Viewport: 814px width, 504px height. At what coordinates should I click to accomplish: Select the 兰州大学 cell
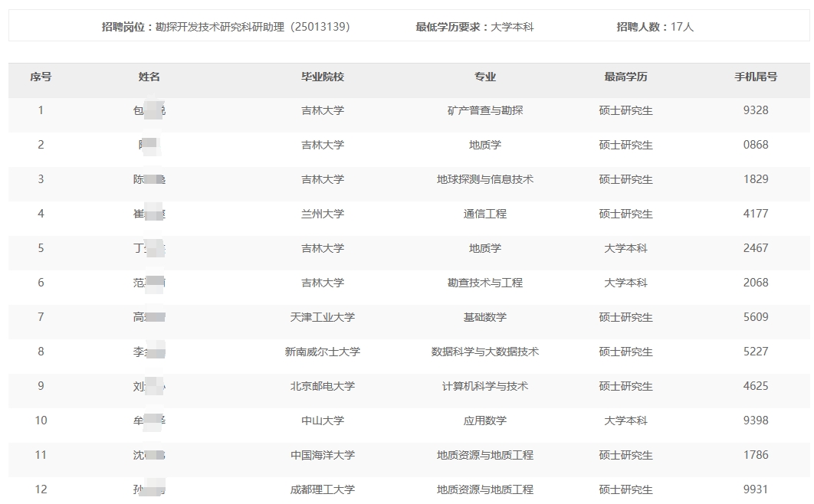[323, 214]
